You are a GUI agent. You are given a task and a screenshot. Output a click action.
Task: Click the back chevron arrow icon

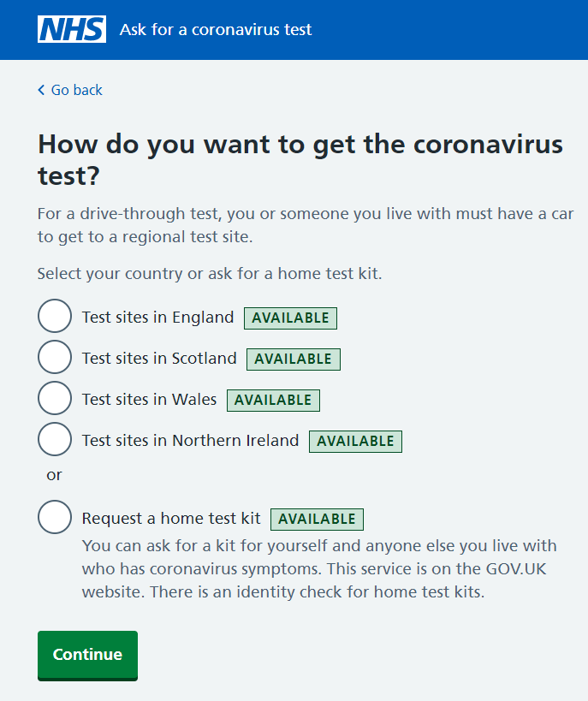(x=40, y=90)
